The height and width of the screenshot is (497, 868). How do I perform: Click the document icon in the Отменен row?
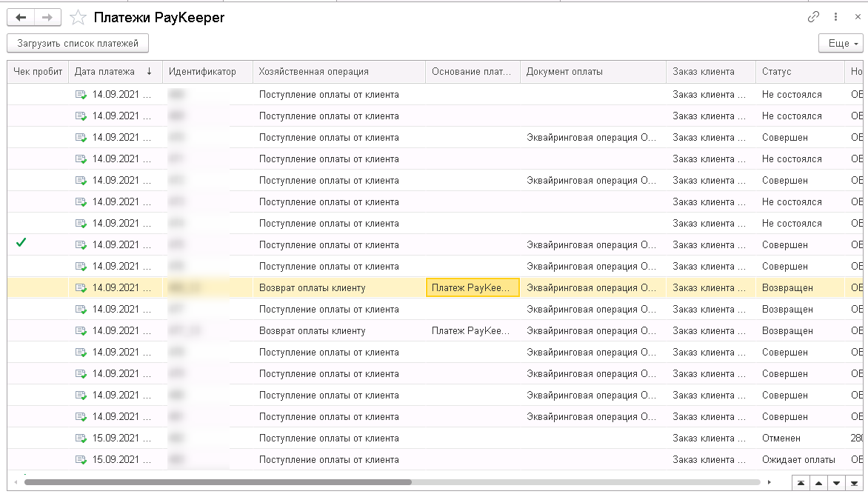coord(81,438)
